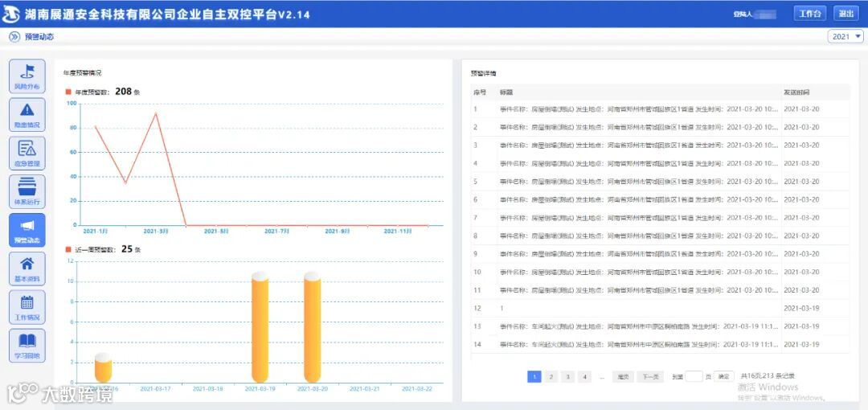Open row 13 车间起火 alert title
The height and width of the screenshot is (410, 868).
click(x=639, y=326)
